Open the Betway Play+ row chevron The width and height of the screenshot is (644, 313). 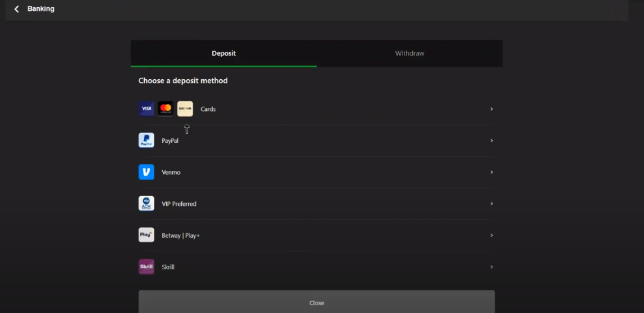(x=491, y=235)
